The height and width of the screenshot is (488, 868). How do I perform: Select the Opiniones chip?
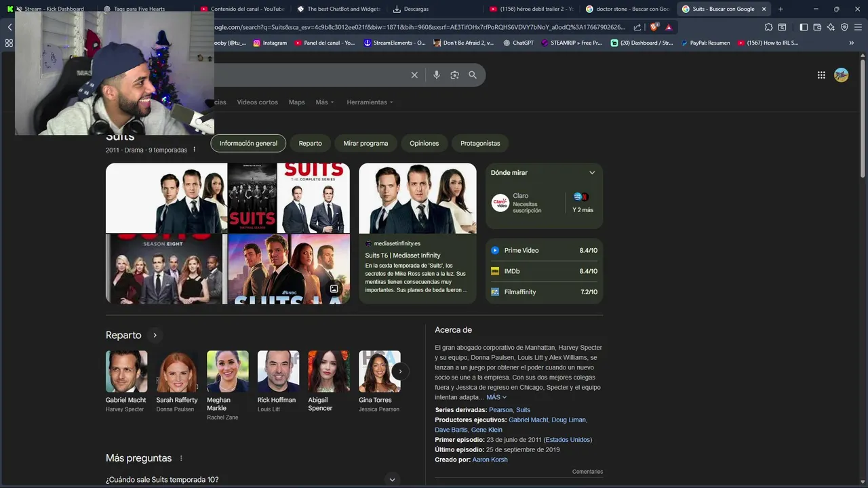click(424, 143)
